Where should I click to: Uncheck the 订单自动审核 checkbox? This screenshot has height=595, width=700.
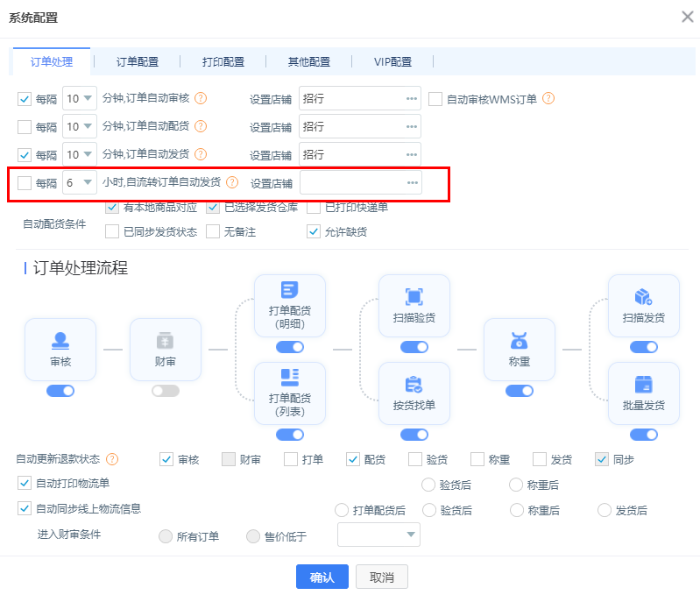coord(25,99)
